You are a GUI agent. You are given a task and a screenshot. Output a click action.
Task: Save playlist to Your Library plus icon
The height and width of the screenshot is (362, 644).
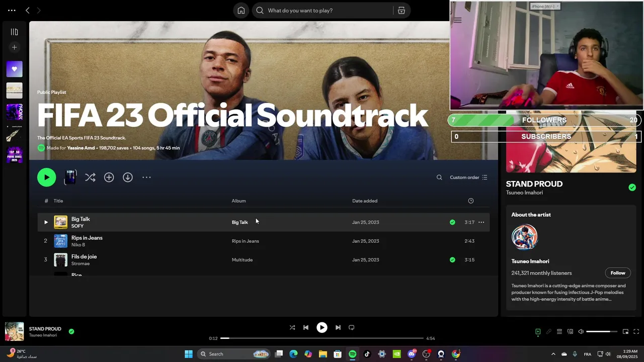point(109,177)
